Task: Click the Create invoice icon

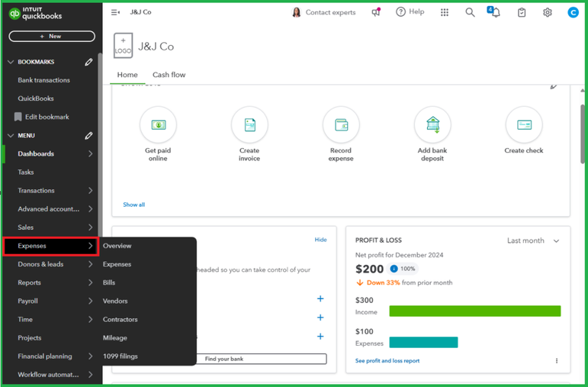Action: pos(249,124)
